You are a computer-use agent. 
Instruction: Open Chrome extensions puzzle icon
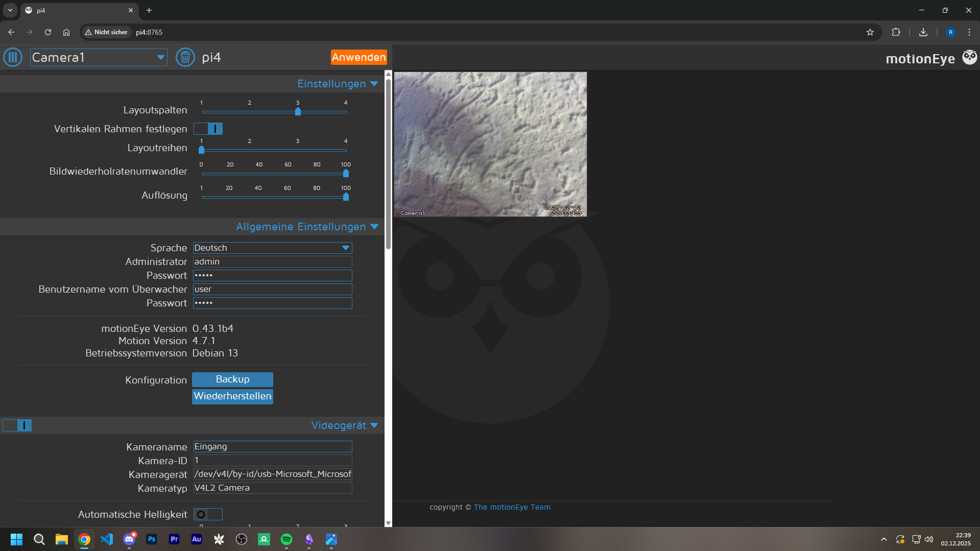click(x=896, y=32)
